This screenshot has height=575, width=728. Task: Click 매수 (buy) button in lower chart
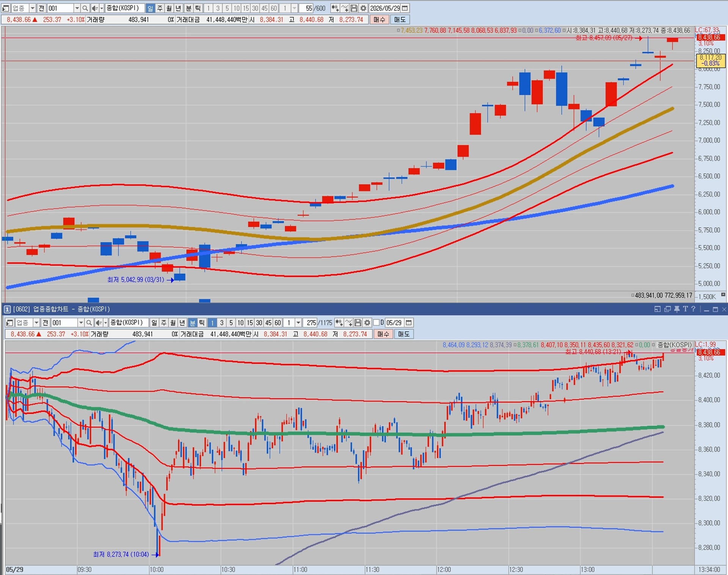click(x=383, y=334)
